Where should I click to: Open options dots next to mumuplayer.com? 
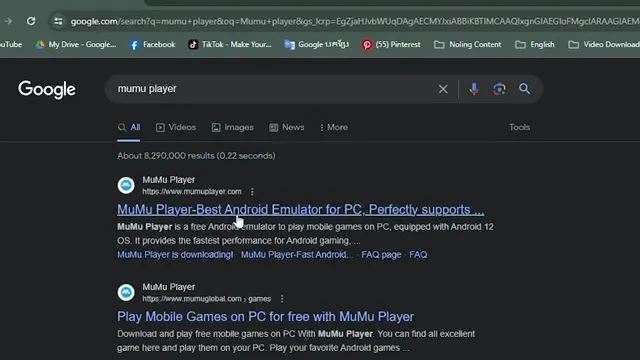[252, 191]
